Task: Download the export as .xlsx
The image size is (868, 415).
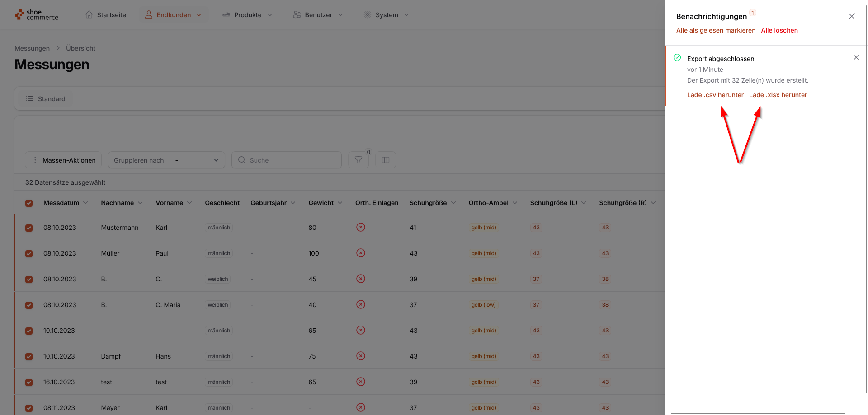Action: coord(778,95)
